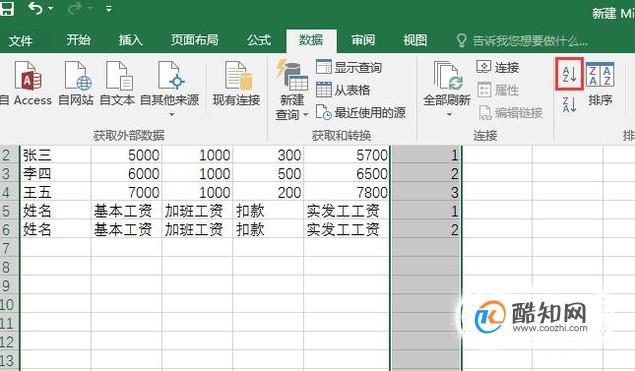Select the 数据 ribbon tab

point(311,40)
